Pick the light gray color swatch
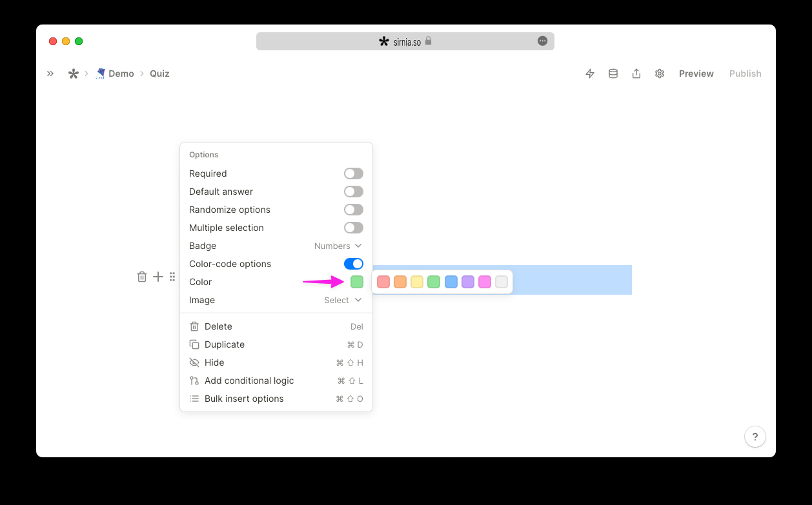812x505 pixels. pyautogui.click(x=502, y=282)
